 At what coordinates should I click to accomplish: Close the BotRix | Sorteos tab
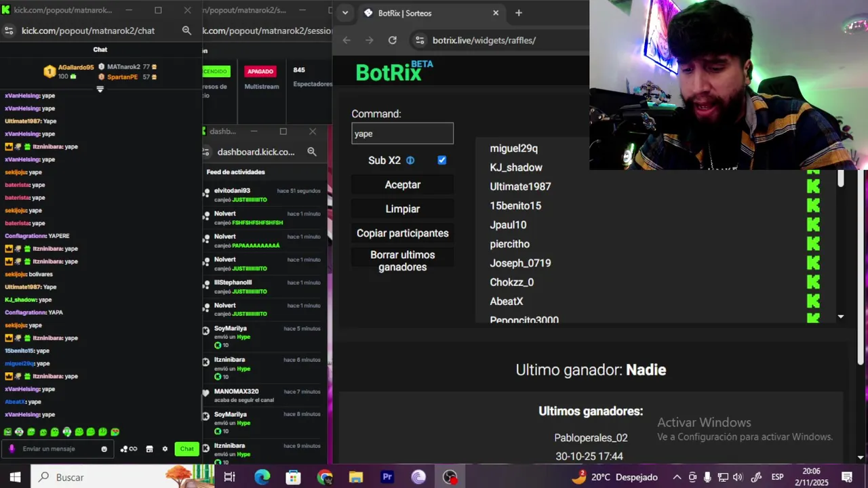click(x=496, y=13)
